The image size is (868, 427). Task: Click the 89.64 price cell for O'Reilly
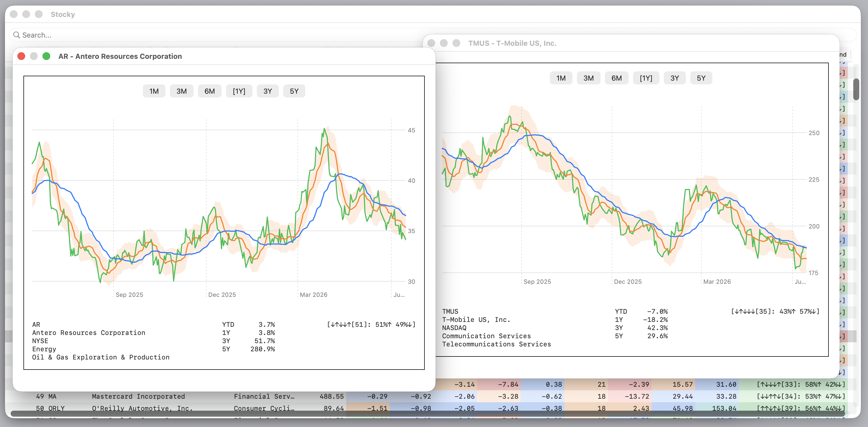point(334,408)
